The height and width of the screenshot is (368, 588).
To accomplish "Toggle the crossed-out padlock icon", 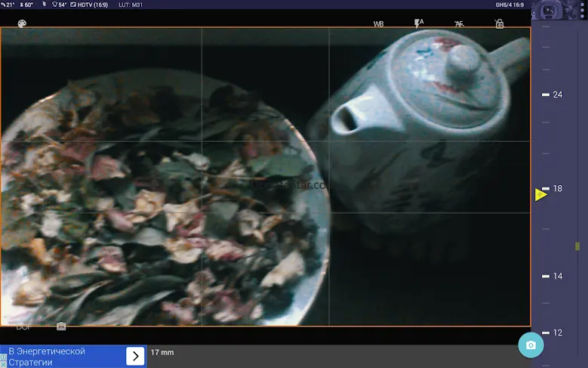I will 499,23.
